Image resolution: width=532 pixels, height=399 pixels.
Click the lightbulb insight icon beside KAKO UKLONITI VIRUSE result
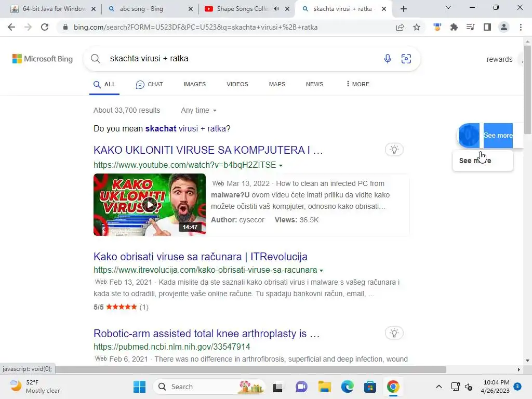click(x=394, y=150)
